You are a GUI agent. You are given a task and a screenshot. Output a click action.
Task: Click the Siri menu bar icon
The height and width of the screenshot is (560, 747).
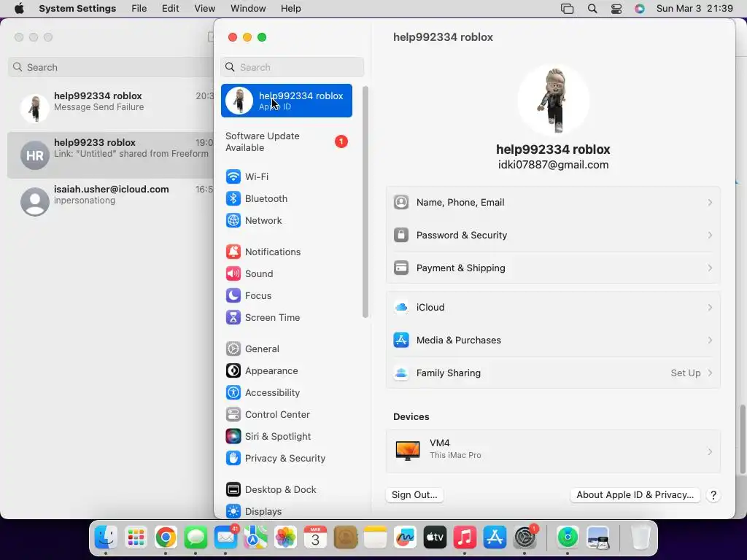[x=640, y=9]
